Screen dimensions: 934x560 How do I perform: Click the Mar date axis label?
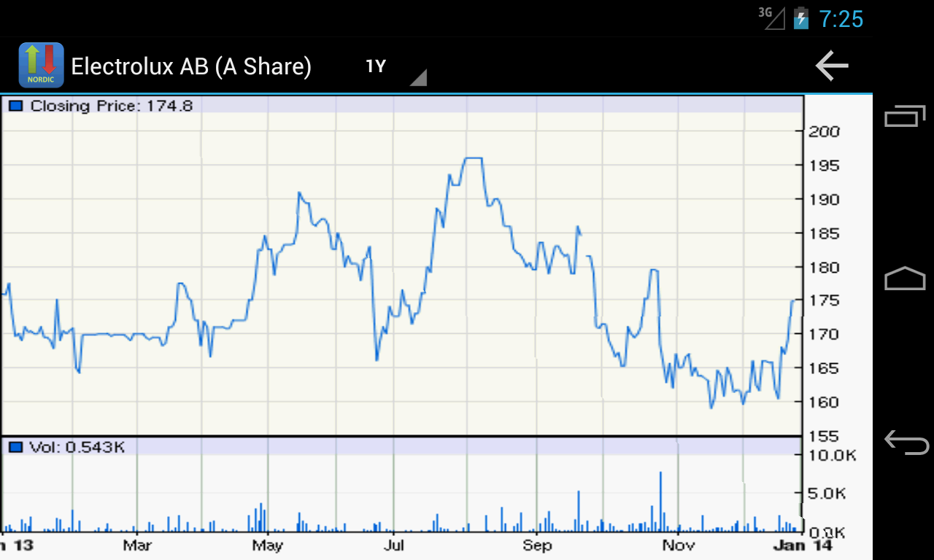coord(136,545)
